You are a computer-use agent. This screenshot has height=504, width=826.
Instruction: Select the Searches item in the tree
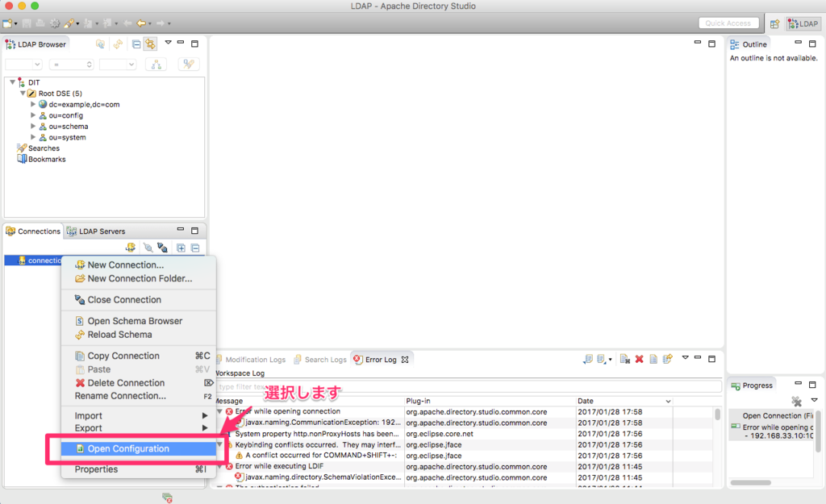[44, 148]
